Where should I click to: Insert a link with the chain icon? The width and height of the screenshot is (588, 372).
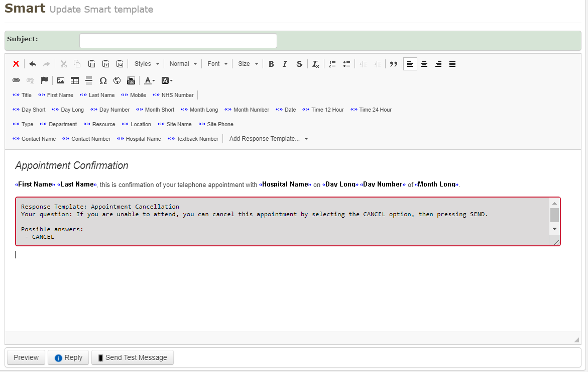point(16,80)
